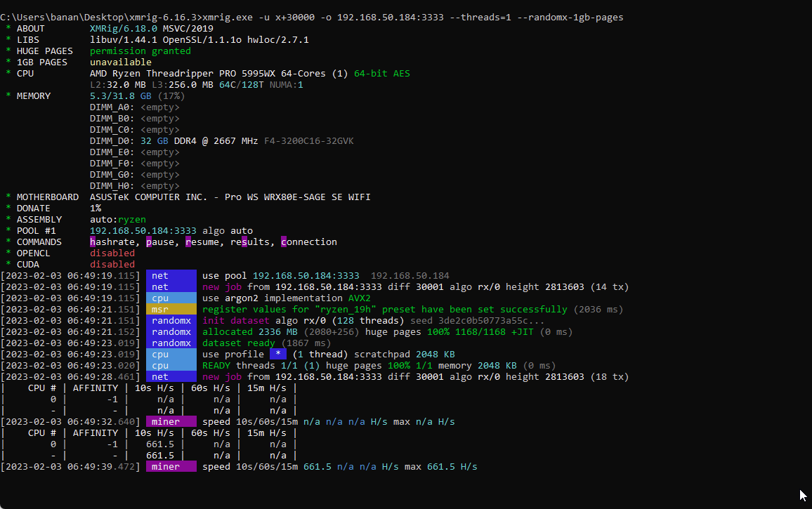
Task: Click the '64-bit AES' CPU feature text
Action: [381, 74]
